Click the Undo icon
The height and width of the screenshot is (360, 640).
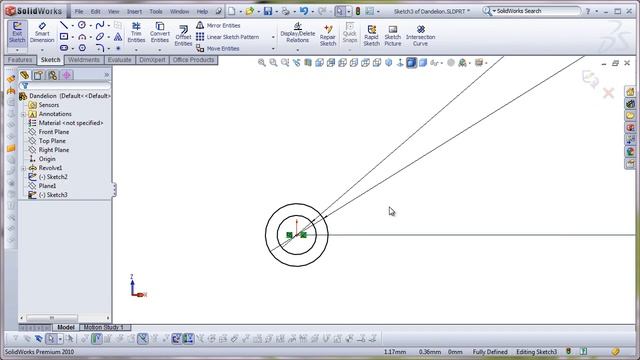coord(304,11)
